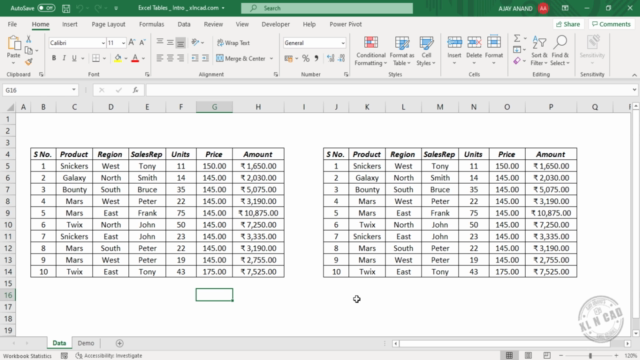Apply red Font Color swatch
The height and width of the screenshot is (360, 640).
click(135, 58)
